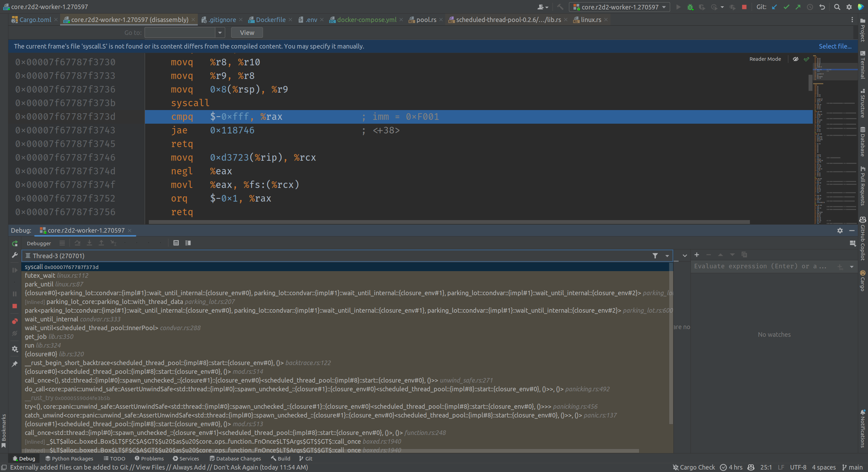This screenshot has height=472, width=868.
Task: Open run configuration dropdown core.r2d2-worker
Action: tap(619, 7)
